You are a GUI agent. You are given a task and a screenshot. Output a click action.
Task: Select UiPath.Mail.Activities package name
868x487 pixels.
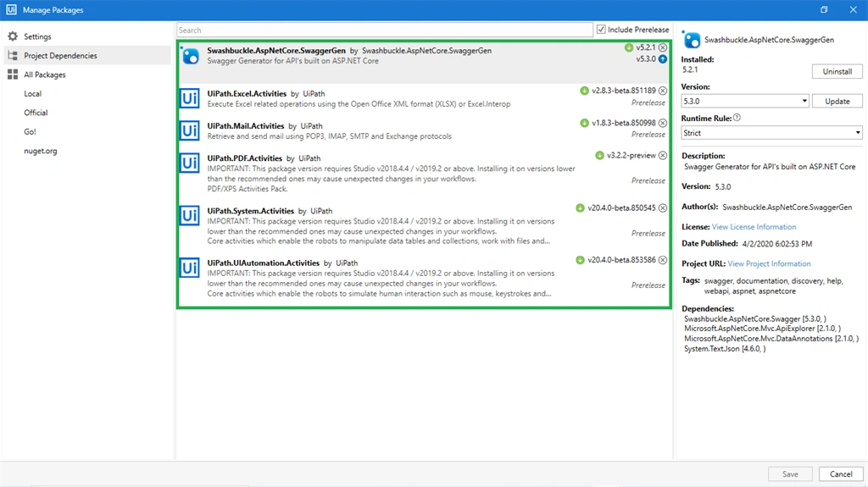(246, 125)
